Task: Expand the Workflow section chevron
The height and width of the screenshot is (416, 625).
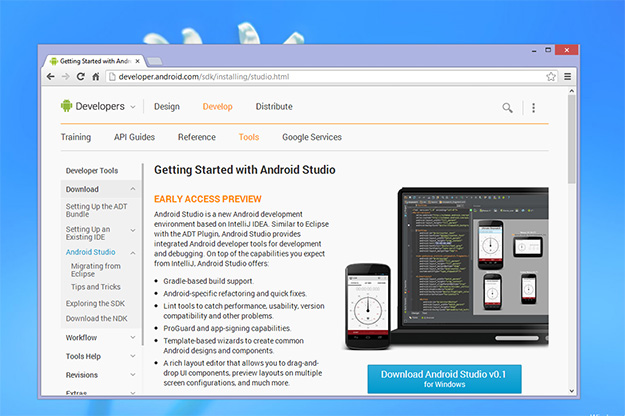Action: (x=133, y=338)
